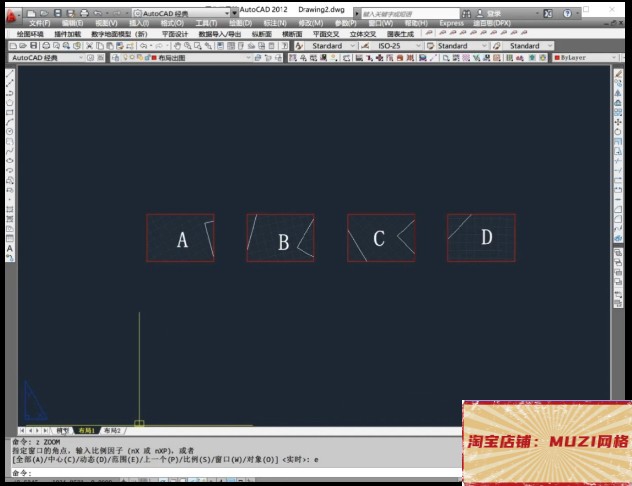This screenshot has width=632, height=486.
Task: Toggle layer freeze sun icon in layer box
Action: coord(132,58)
